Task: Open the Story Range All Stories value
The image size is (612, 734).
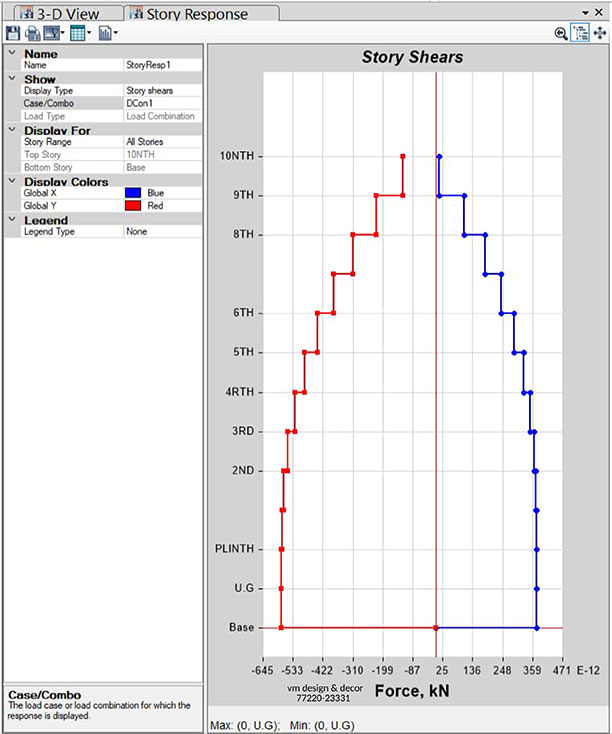Action: (x=162, y=142)
